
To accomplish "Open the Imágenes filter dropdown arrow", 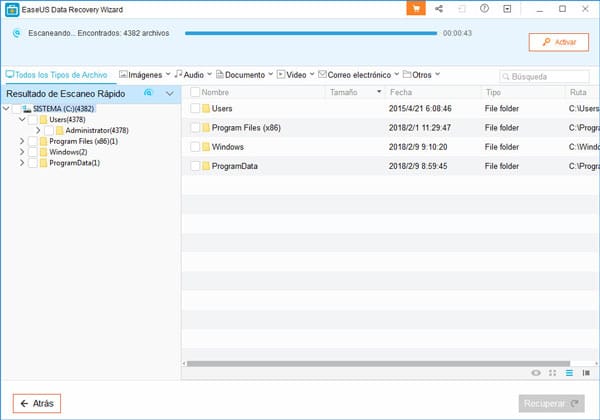I will [168, 74].
